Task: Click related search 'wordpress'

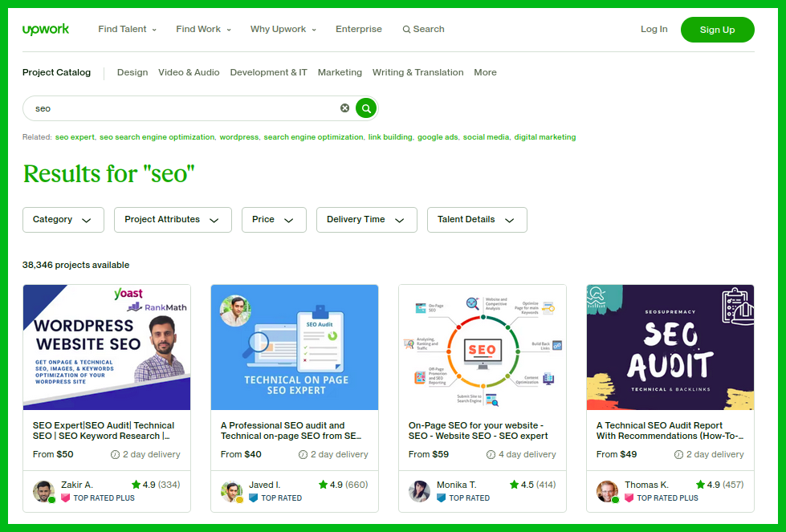Action: point(239,136)
